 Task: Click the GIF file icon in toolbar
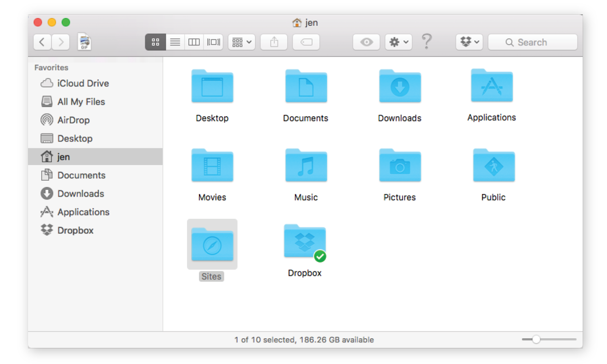pyautogui.click(x=85, y=42)
